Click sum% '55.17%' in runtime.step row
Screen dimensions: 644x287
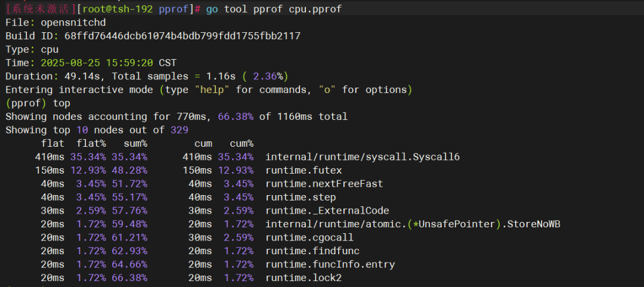coord(129,197)
